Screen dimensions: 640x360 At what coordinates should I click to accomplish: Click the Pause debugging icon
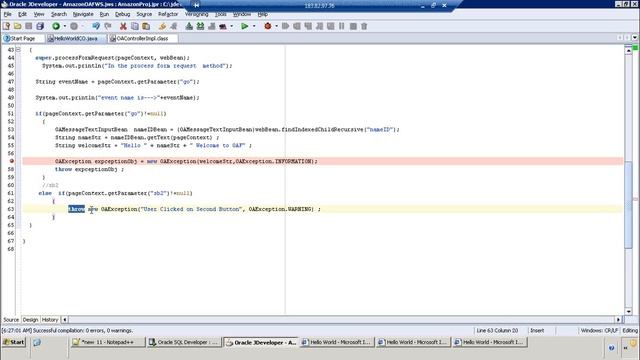pos(342,26)
